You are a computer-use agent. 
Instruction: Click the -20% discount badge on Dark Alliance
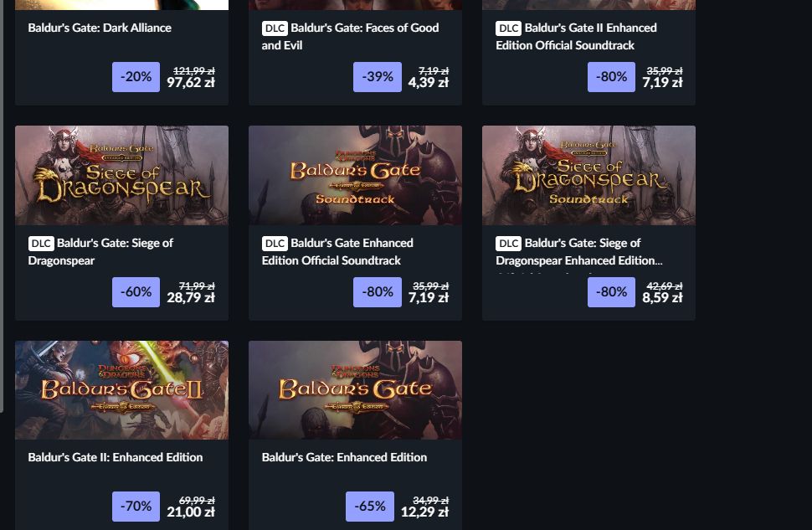pos(136,77)
